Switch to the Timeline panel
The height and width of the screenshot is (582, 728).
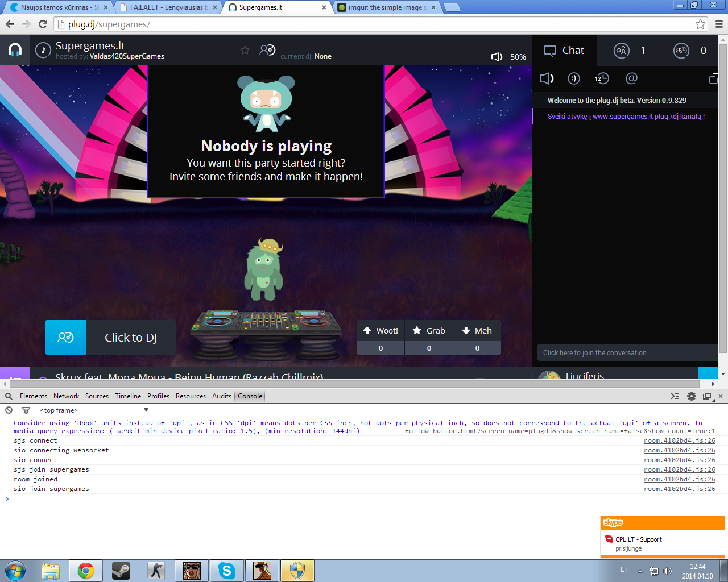[x=128, y=396]
